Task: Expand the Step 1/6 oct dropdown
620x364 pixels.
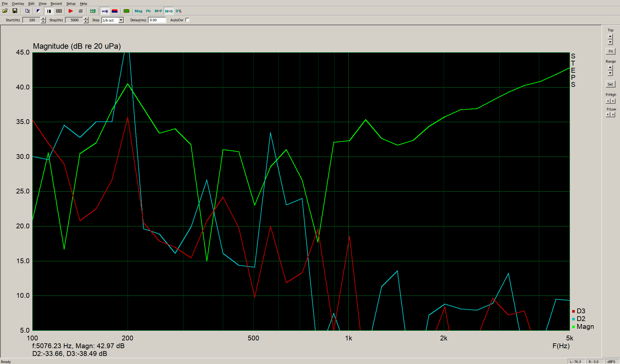Action: [121, 20]
